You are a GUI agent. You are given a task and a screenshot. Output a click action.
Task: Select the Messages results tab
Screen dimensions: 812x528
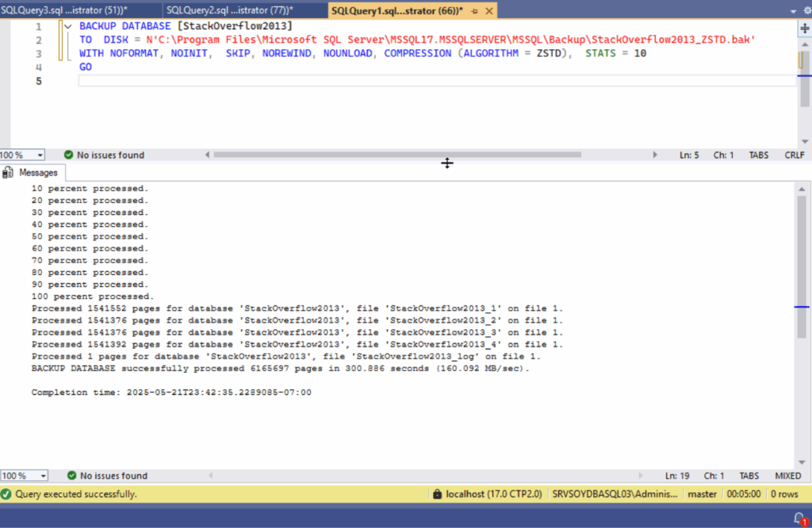[x=38, y=172]
